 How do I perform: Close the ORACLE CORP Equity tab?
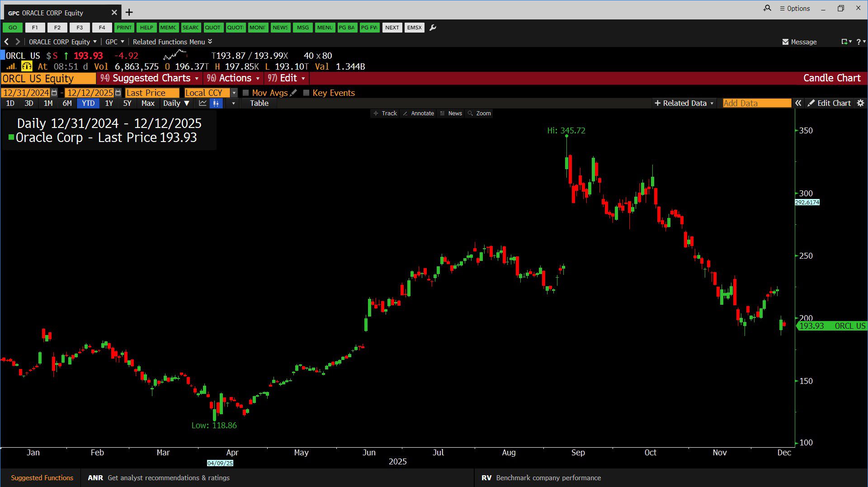tap(114, 13)
